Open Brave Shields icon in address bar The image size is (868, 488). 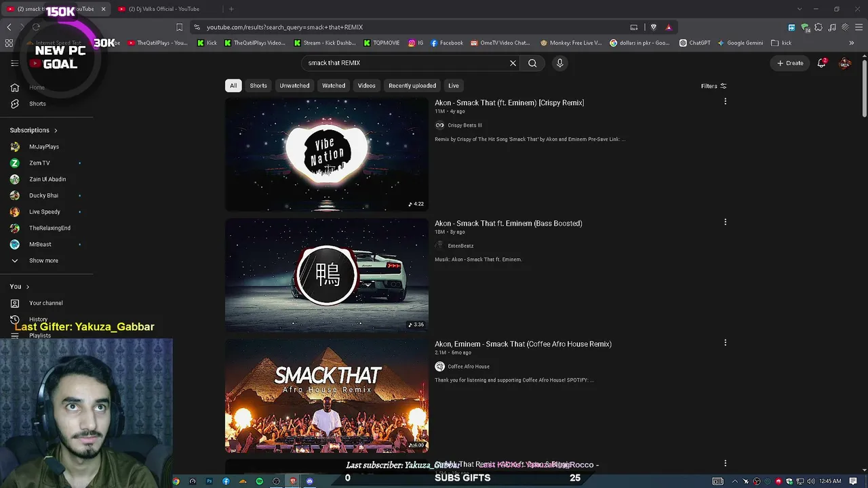click(653, 27)
